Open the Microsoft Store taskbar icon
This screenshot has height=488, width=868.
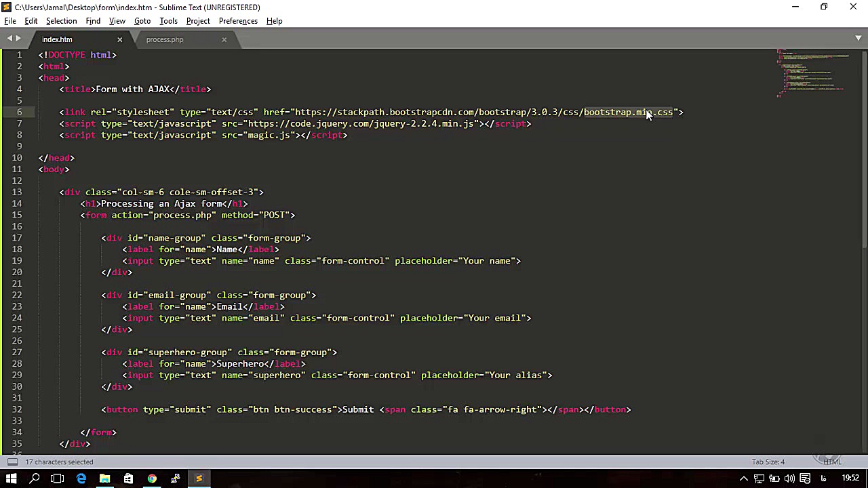(x=128, y=479)
